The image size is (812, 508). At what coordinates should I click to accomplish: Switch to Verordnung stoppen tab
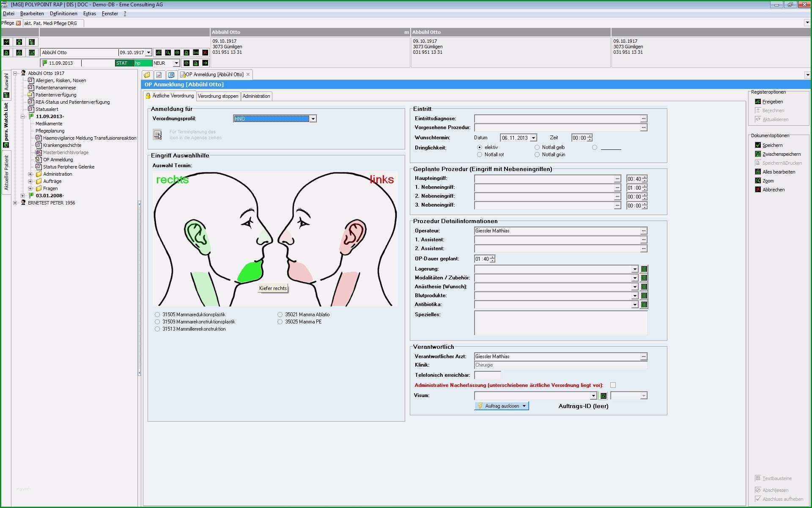pos(218,96)
